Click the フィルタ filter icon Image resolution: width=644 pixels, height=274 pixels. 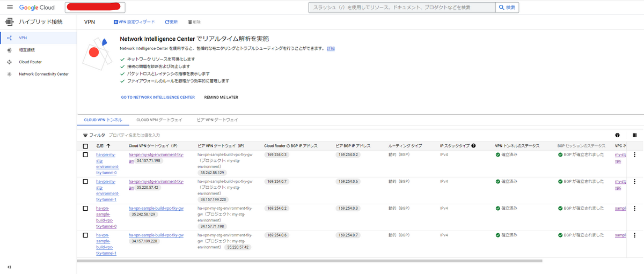[85, 135]
